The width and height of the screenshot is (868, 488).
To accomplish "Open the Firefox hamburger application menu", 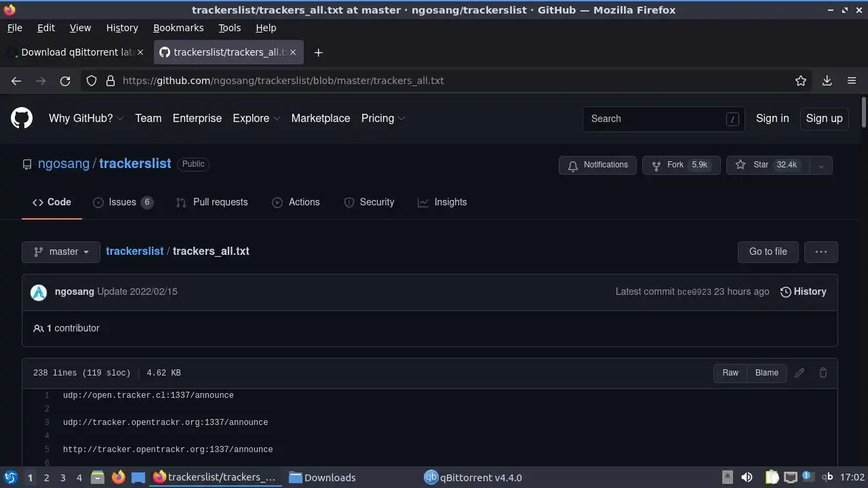I will [852, 81].
